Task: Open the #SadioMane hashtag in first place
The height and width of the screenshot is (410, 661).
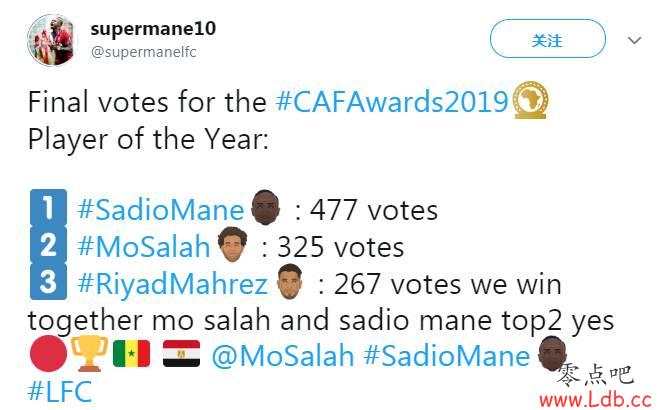Action: (x=161, y=211)
